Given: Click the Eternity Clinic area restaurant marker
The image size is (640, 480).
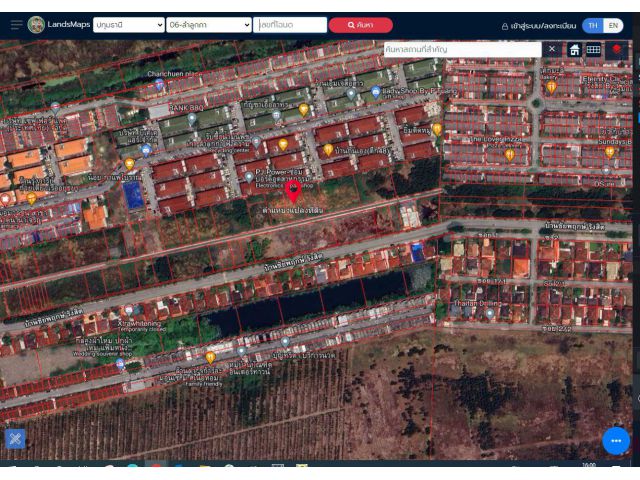Looking at the screenshot, I should point(551,87).
